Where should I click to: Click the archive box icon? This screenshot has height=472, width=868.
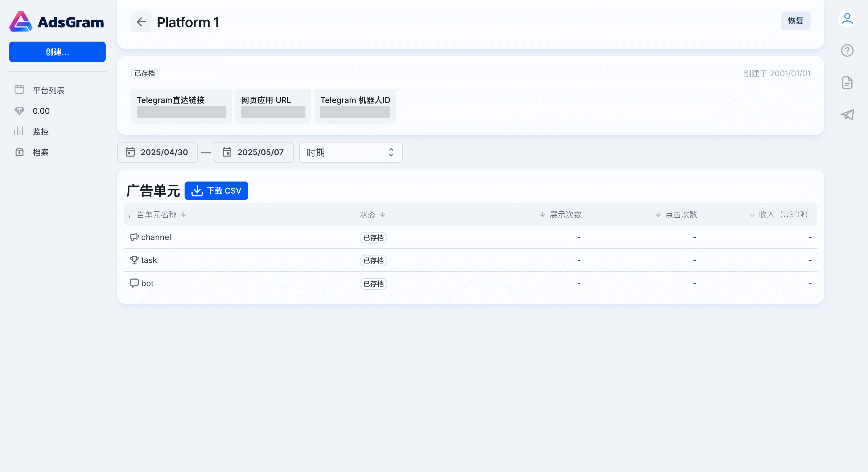coord(19,152)
